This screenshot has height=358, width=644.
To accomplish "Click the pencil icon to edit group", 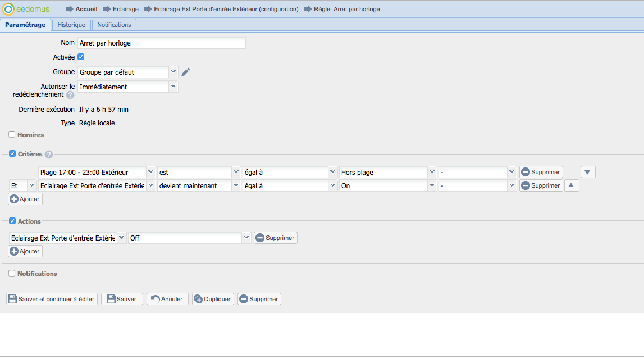I will [x=186, y=72].
